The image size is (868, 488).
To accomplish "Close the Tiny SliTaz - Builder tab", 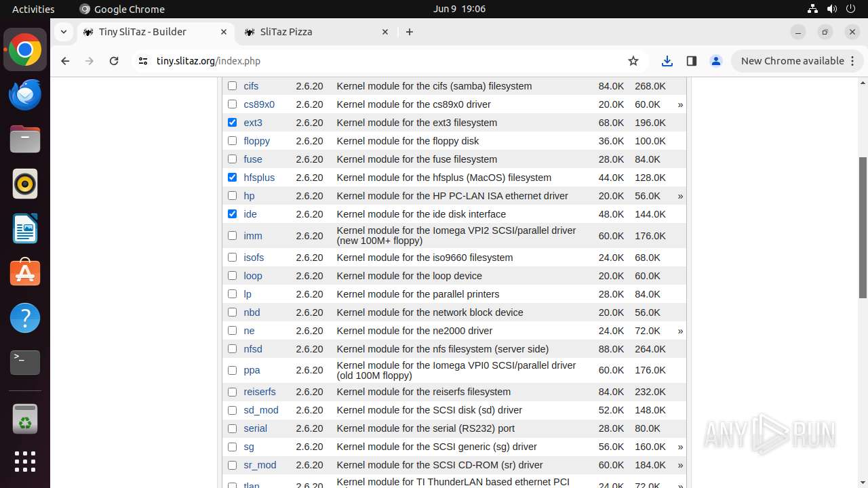I will point(224,32).
